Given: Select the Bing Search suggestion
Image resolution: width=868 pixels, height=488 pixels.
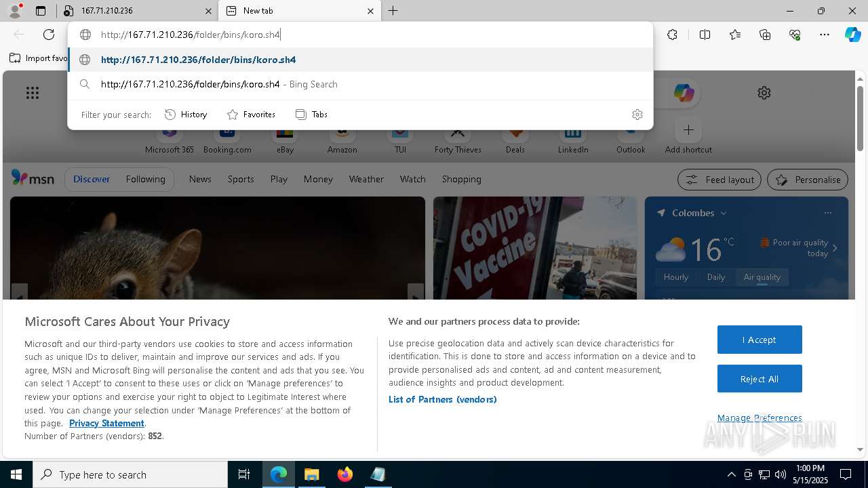Looking at the screenshot, I should pyautogui.click(x=361, y=84).
